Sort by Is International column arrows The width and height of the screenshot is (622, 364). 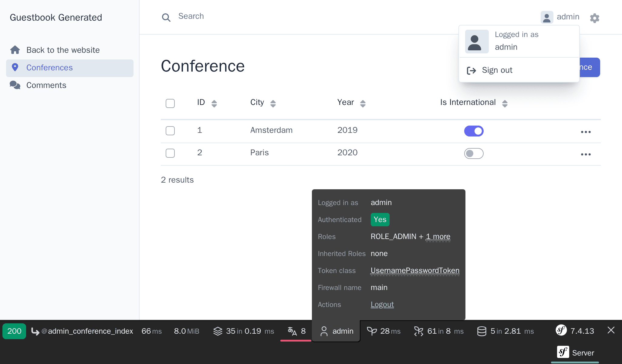505,104
